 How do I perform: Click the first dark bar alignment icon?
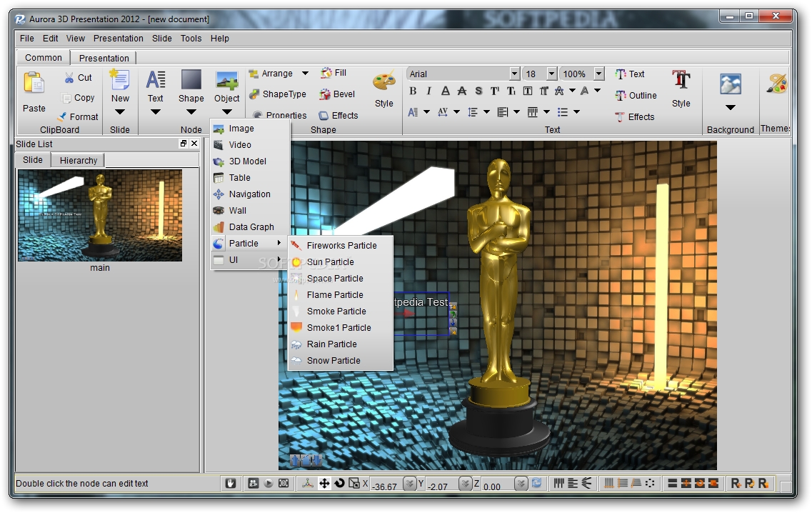pos(672,483)
